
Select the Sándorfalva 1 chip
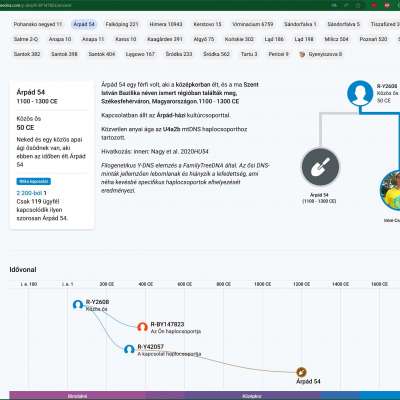(x=300, y=24)
